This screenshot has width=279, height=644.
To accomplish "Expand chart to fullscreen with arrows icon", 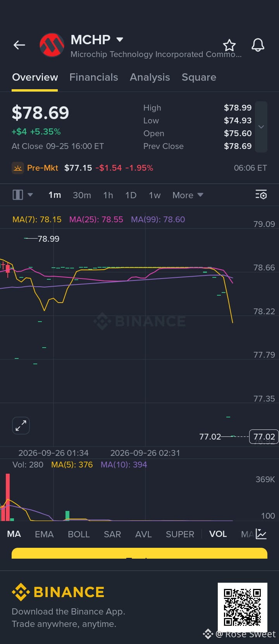I will tap(21, 426).
